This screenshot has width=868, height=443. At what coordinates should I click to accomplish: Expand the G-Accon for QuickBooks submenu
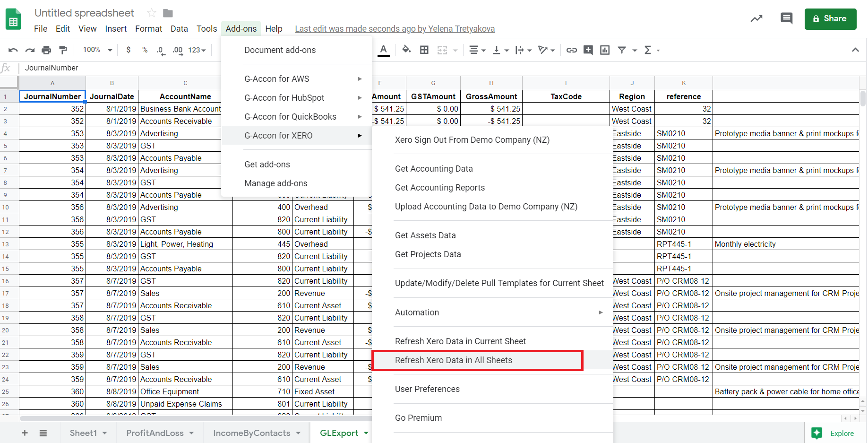[297, 117]
